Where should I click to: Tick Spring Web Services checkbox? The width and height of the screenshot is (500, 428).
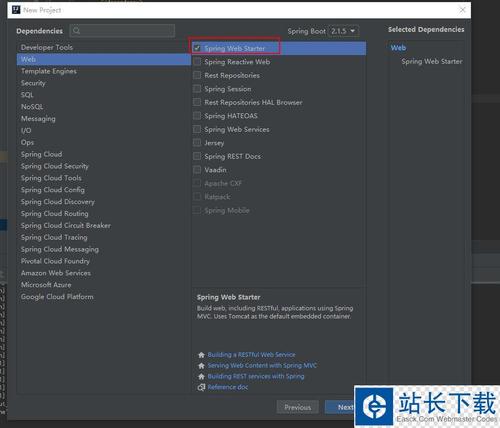197,129
